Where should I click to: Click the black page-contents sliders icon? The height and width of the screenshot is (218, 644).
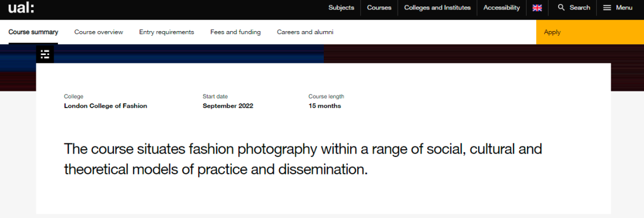point(45,54)
